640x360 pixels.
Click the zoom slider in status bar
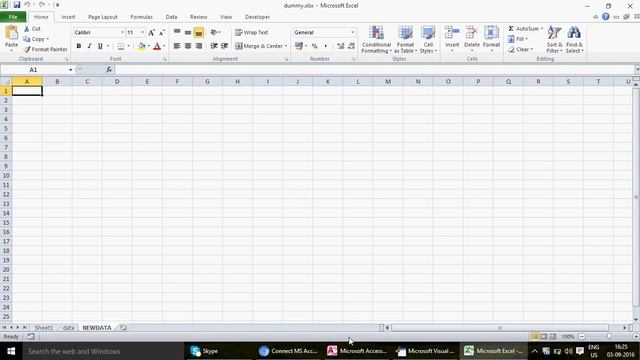[609, 336]
